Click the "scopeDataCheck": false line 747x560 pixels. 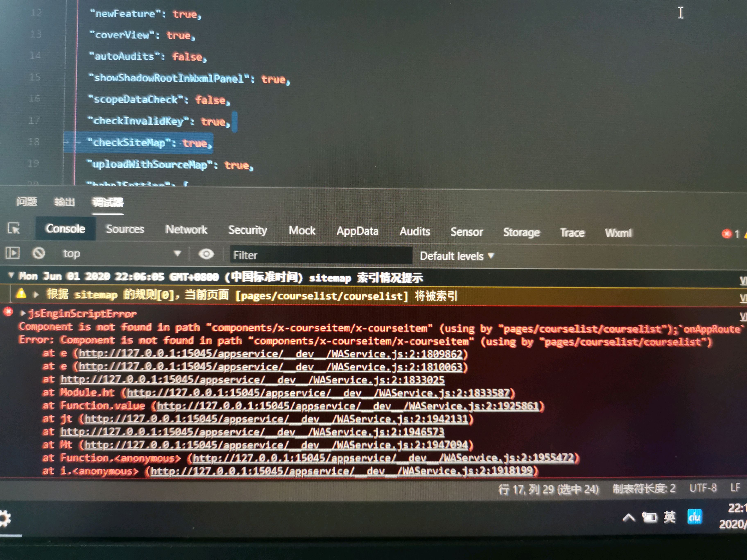pos(159,100)
